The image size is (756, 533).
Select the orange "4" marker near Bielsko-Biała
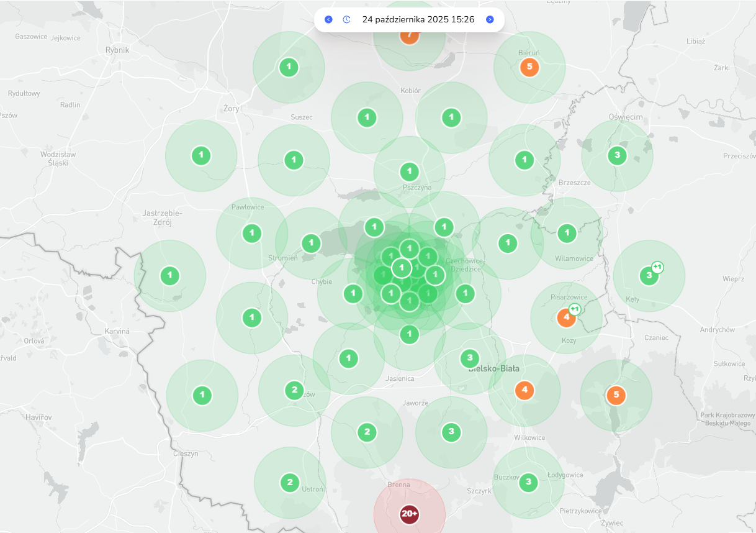click(x=523, y=390)
